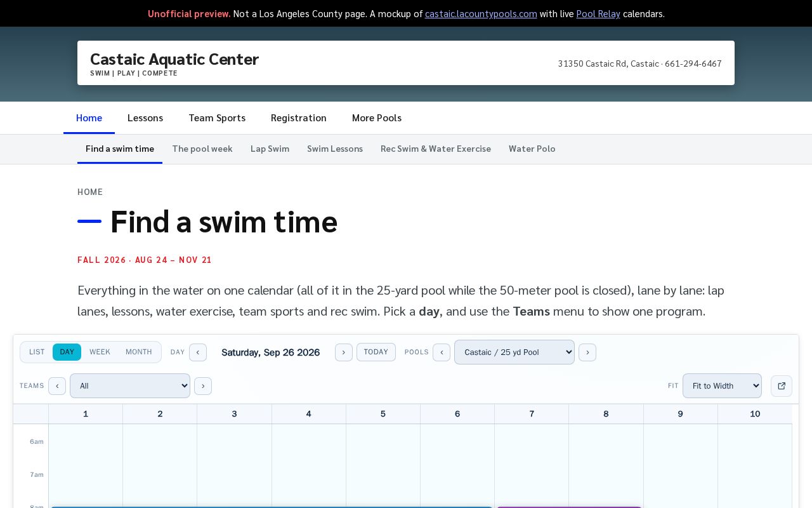
Task: Click the 6am time label
Action: (37, 442)
